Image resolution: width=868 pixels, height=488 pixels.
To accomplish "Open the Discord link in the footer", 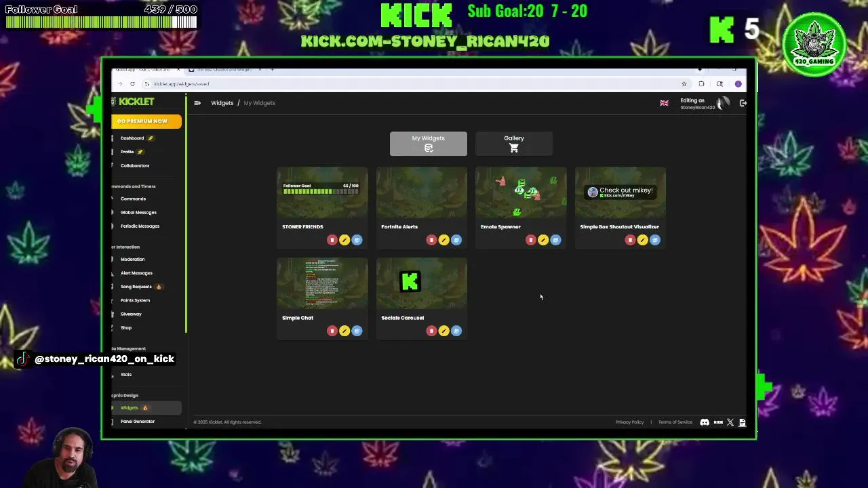I will coord(705,422).
